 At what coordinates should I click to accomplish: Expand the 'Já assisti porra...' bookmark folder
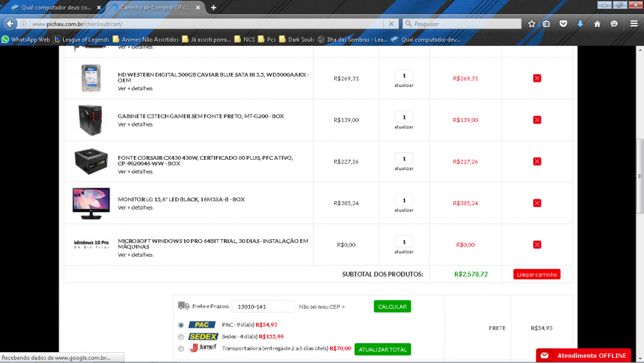click(207, 39)
